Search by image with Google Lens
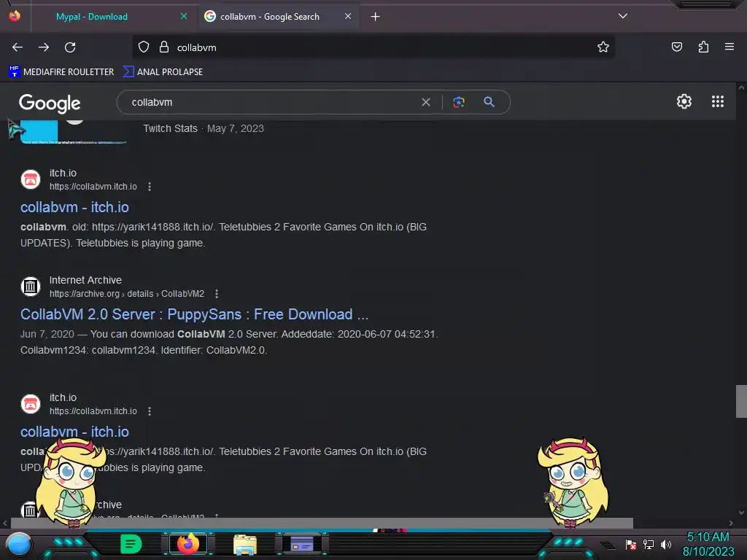Viewport: 747px width, 560px height. 459,102
